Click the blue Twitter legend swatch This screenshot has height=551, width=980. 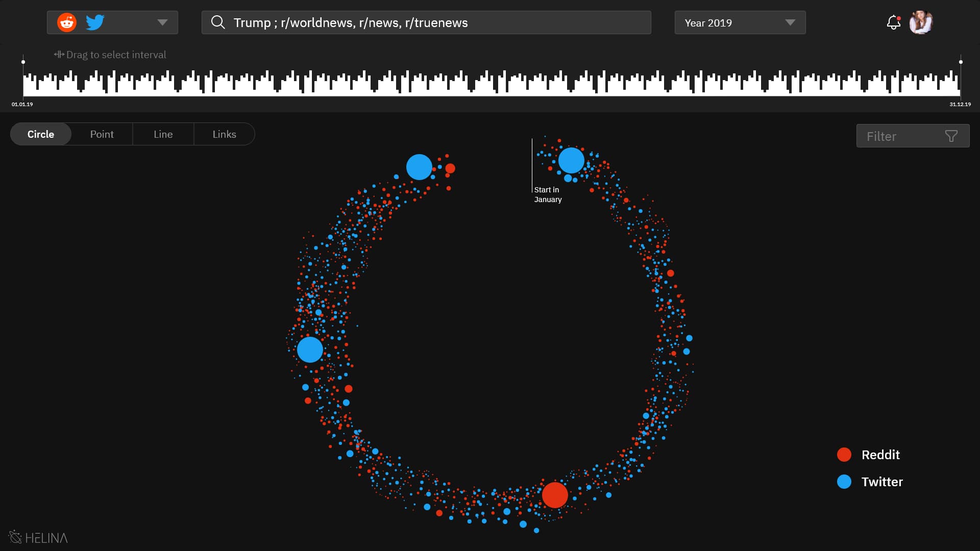pos(844,482)
